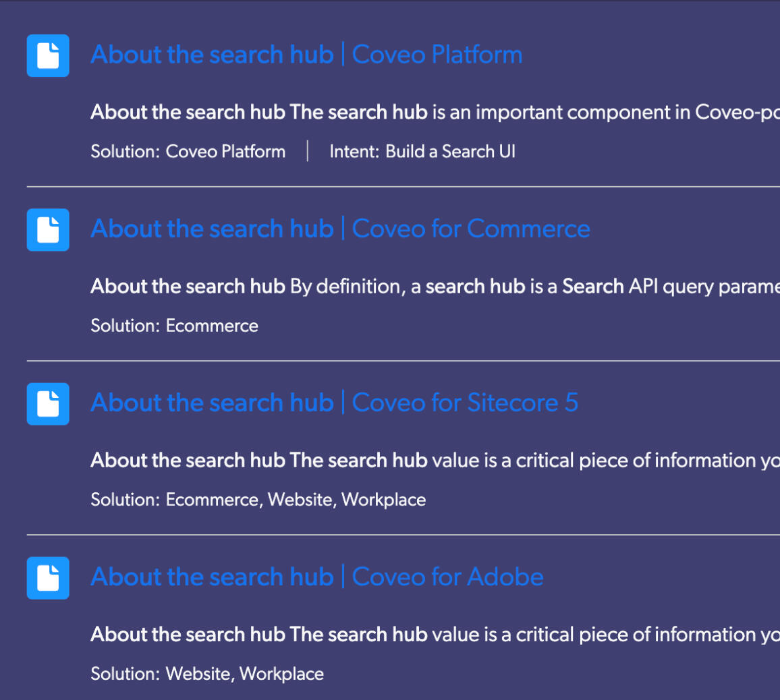Click the 'Coveo Platform' solution value
The height and width of the screenshot is (700, 780).
click(x=225, y=152)
